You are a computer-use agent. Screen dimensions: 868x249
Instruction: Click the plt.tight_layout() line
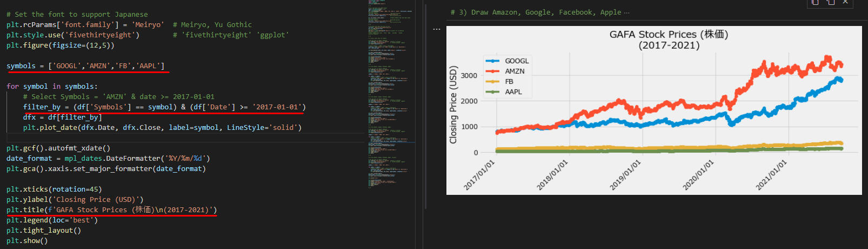(x=44, y=231)
